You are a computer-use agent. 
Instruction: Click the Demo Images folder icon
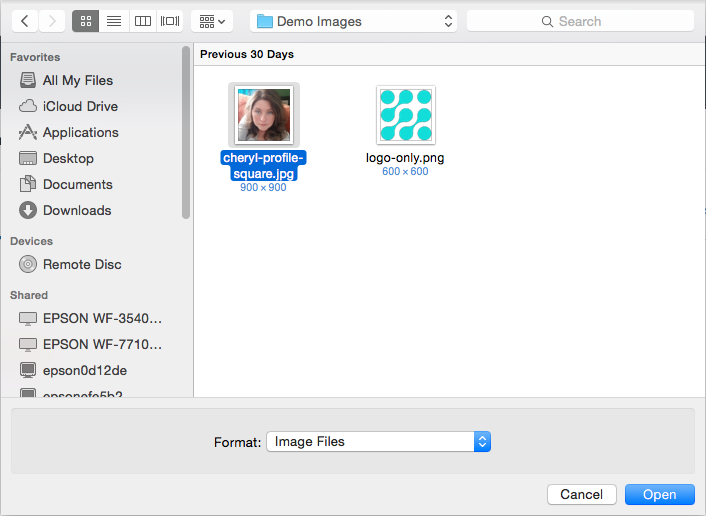coord(265,21)
